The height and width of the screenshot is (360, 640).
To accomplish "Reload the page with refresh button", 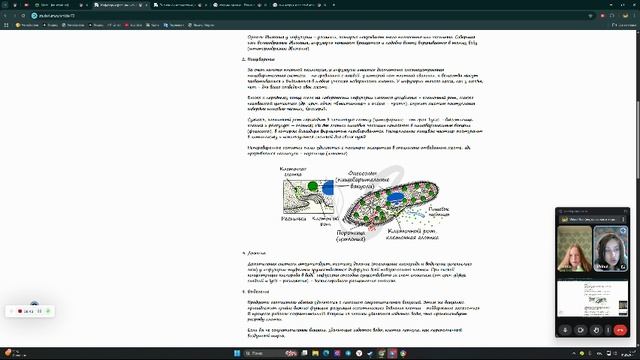I will pyautogui.click(x=23, y=16).
